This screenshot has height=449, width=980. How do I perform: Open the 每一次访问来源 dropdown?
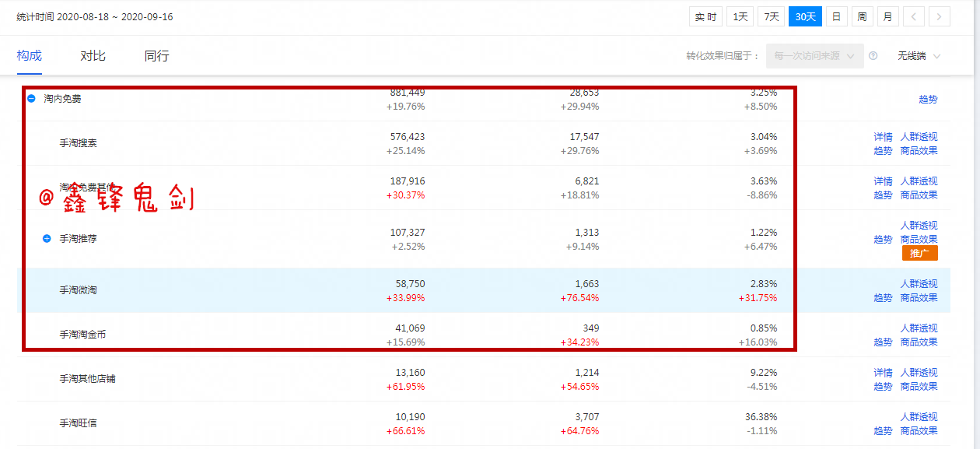814,56
